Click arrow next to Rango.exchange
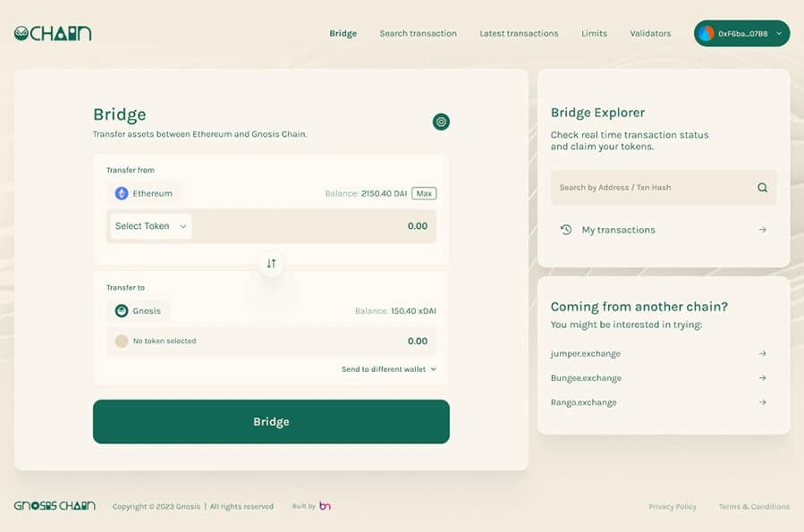This screenshot has height=532, width=804. click(x=762, y=402)
